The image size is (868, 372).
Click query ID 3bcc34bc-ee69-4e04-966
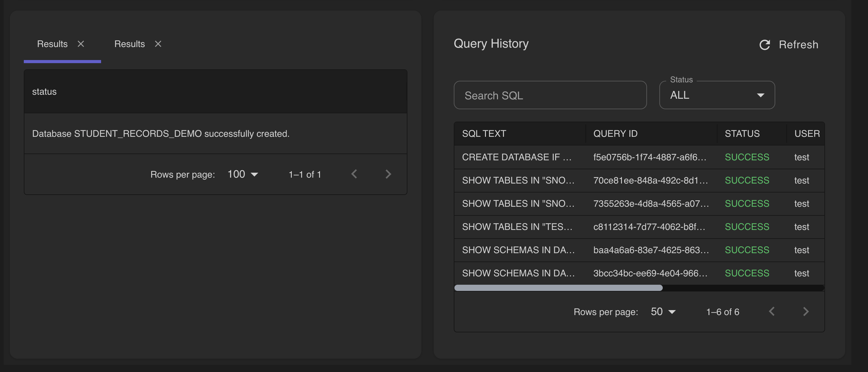(650, 274)
